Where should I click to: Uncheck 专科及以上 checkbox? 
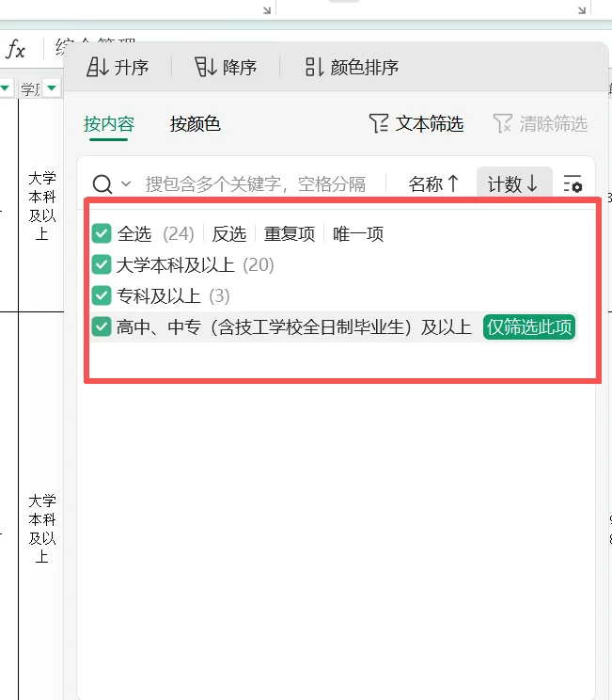click(x=102, y=295)
